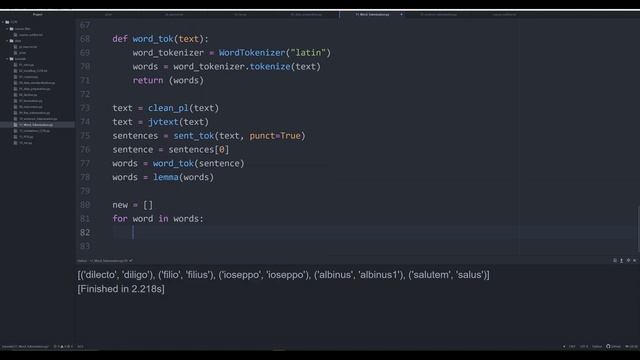Viewport: 640px width, 360px height.
Task: Select line number 73 in the gutter
Action: click(x=85, y=108)
